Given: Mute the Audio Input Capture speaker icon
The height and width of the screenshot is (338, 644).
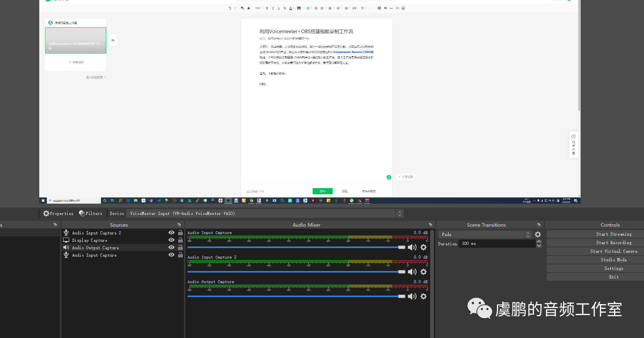Looking at the screenshot, I should point(412,247).
